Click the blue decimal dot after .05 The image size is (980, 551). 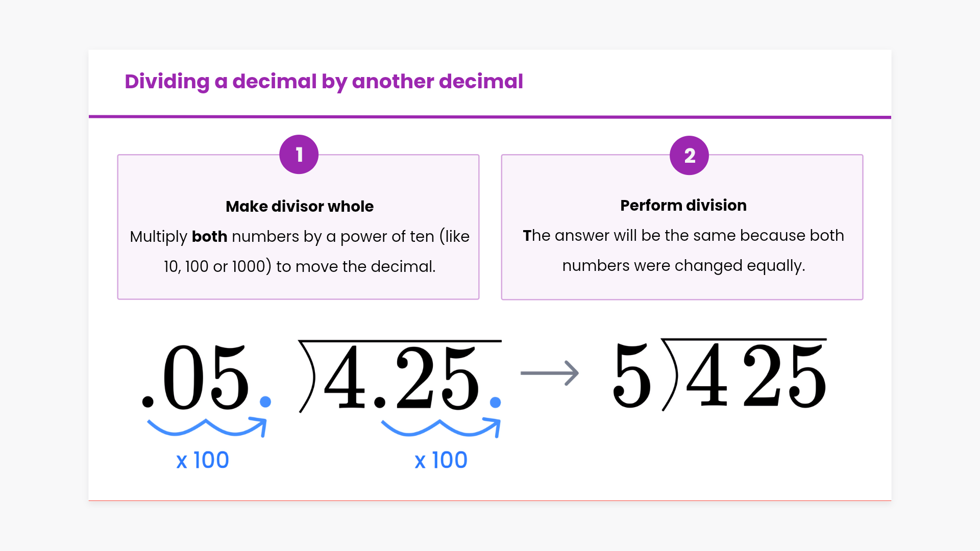pos(265,402)
